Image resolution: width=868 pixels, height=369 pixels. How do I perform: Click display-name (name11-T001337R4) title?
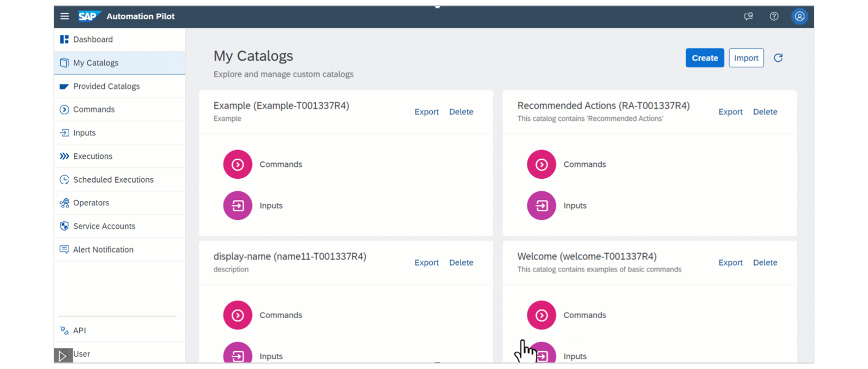coord(290,256)
